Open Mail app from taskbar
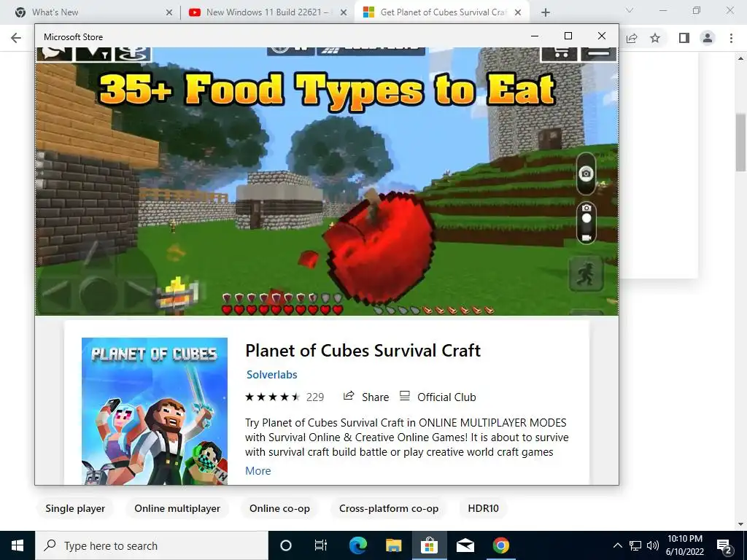 465,545
